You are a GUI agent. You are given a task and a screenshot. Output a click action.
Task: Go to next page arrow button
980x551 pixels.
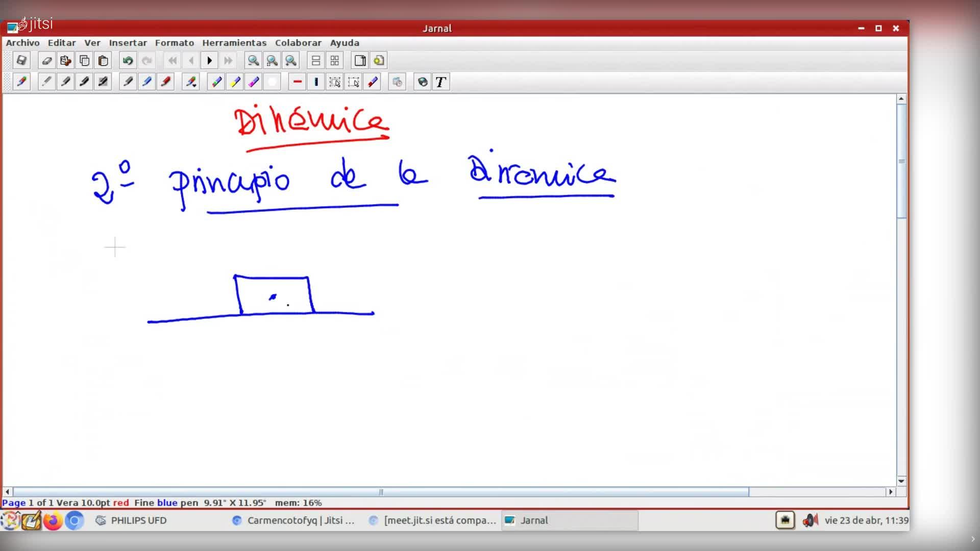click(209, 61)
